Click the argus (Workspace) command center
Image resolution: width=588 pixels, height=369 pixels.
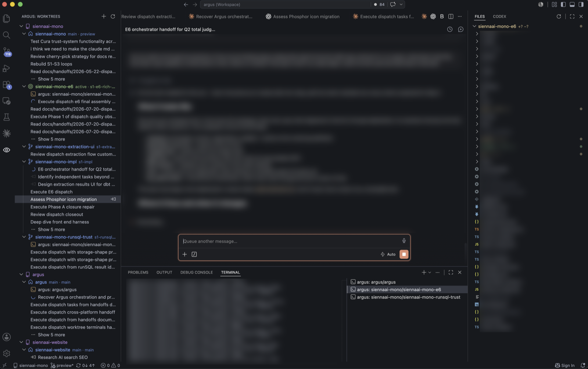[285, 4]
